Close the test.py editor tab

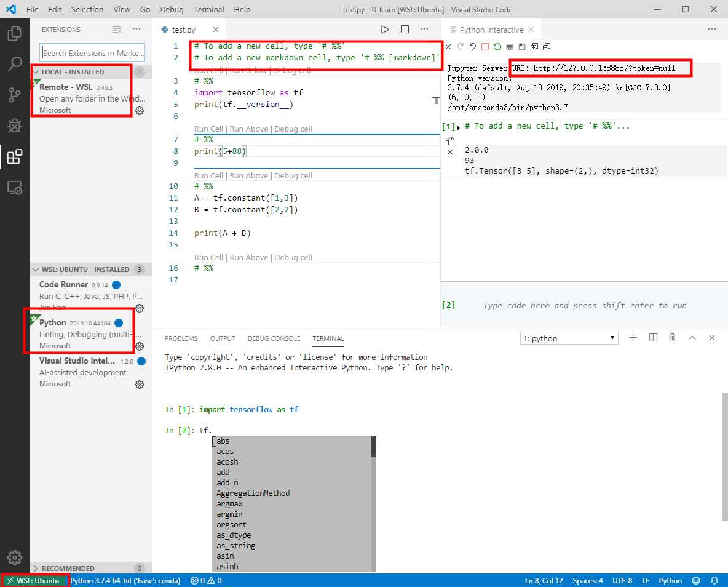click(x=216, y=30)
